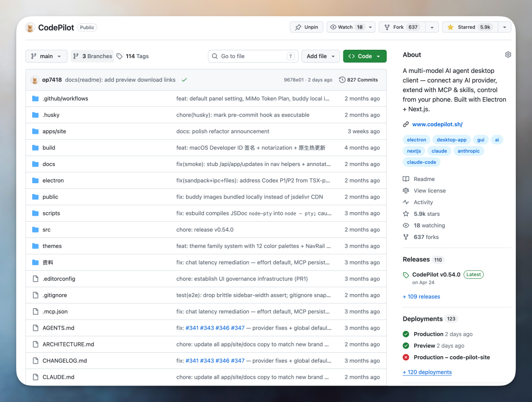This screenshot has height=402, width=532.
Task: Show the + 109 releases link
Action: click(x=421, y=297)
